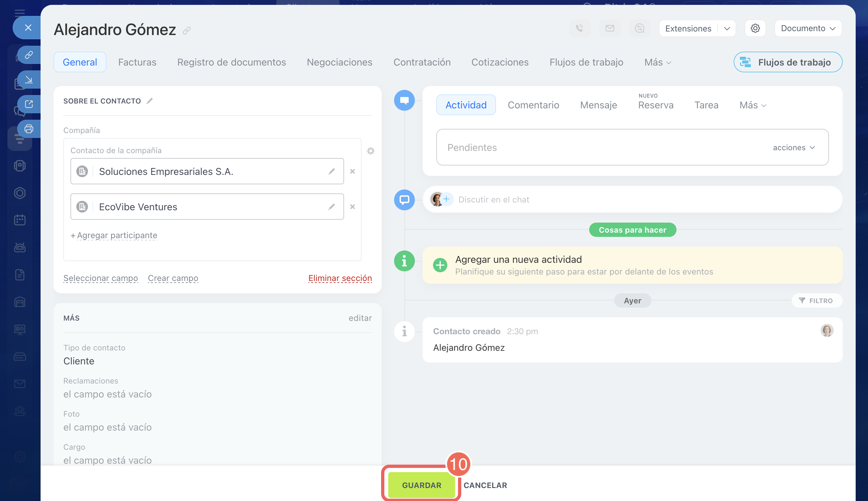Click the GUARDAR button

(421, 485)
